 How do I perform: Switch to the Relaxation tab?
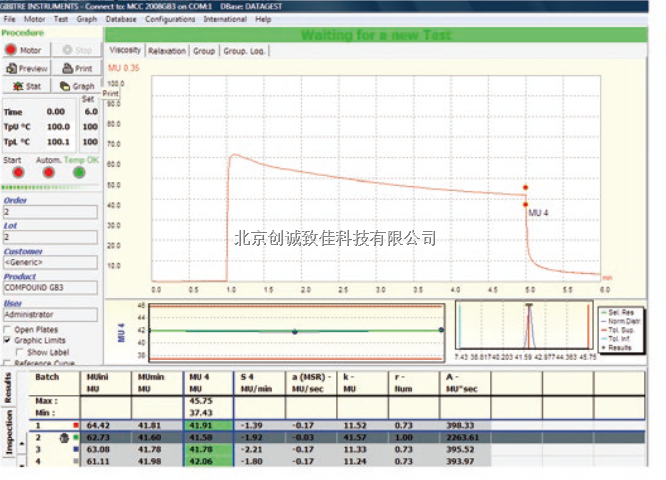coord(167,50)
